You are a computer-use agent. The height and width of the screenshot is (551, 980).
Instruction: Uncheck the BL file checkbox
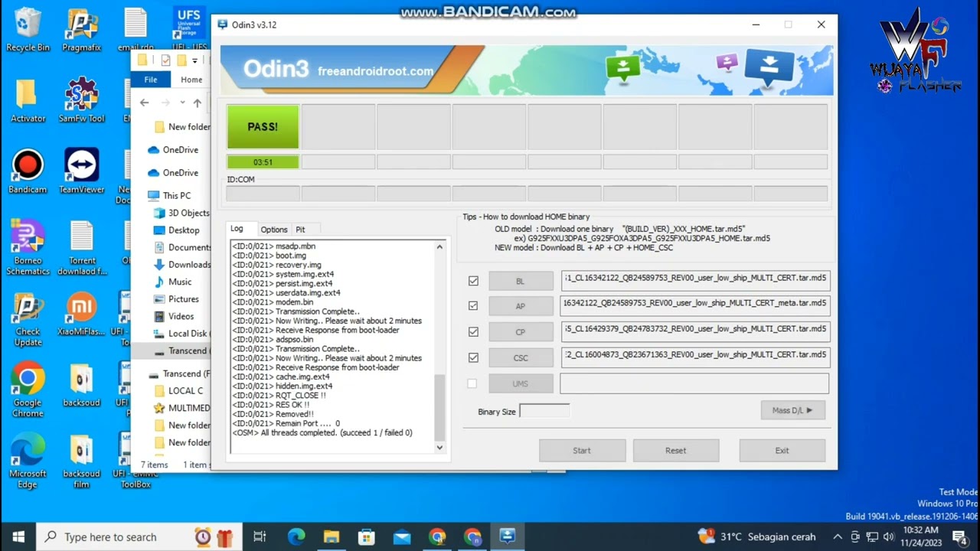pyautogui.click(x=473, y=281)
